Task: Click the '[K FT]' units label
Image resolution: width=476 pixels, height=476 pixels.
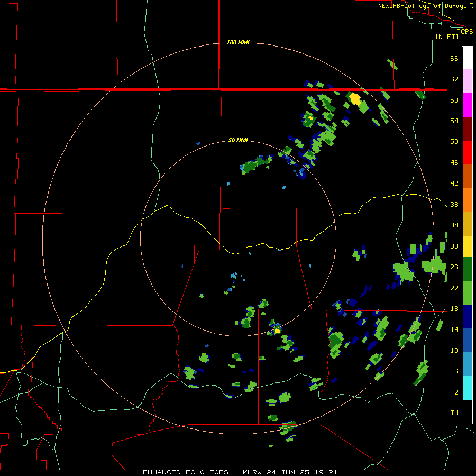Action: pyautogui.click(x=447, y=36)
